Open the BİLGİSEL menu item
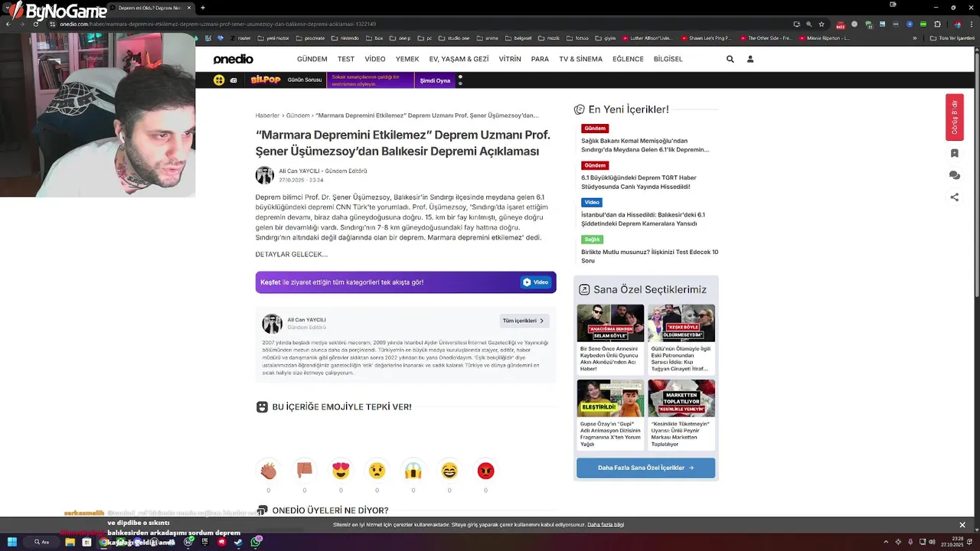980x551 pixels. pos(668,59)
